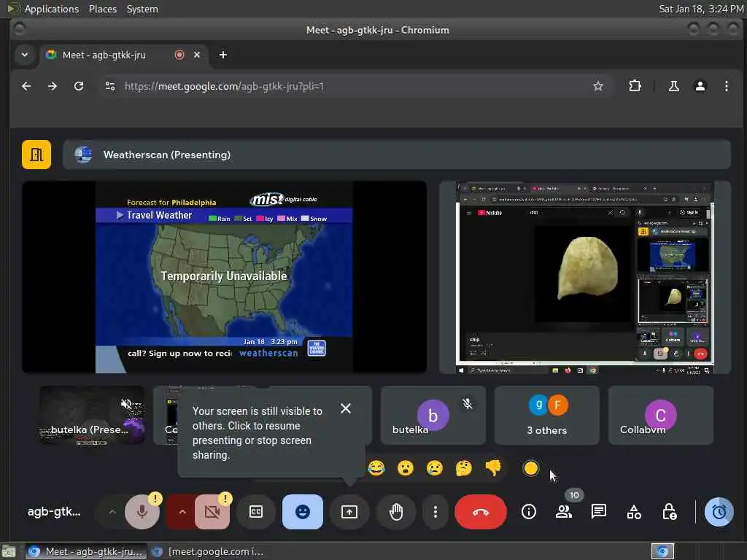
Task: Select the Weatherscan (Presenting) banner
Action: (x=396, y=155)
